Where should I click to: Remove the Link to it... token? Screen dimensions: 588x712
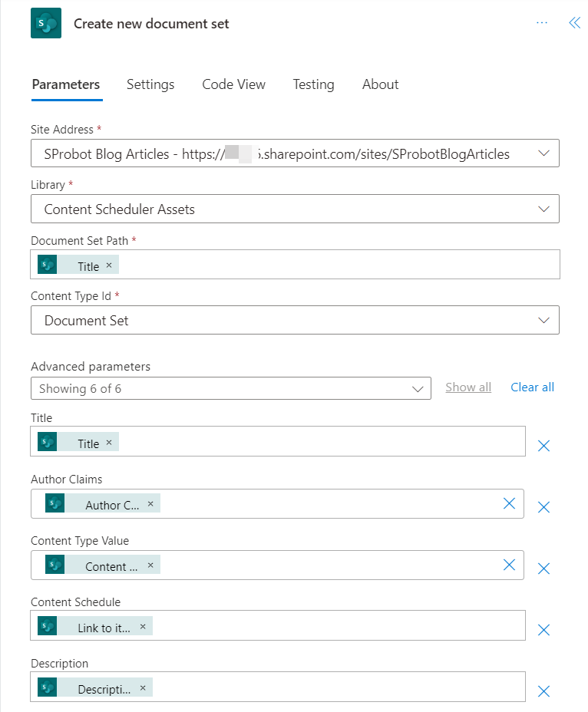(x=143, y=627)
